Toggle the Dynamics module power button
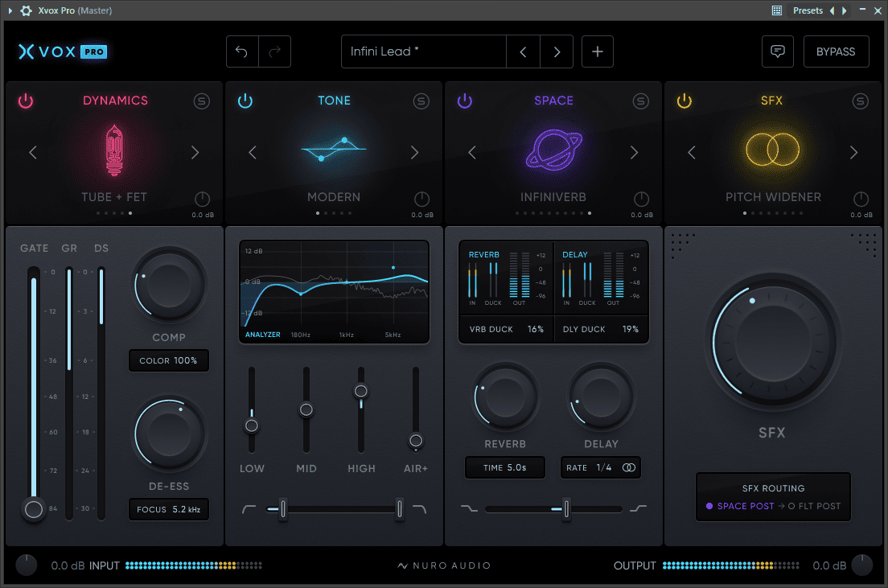Image resolution: width=888 pixels, height=588 pixels. tap(26, 101)
